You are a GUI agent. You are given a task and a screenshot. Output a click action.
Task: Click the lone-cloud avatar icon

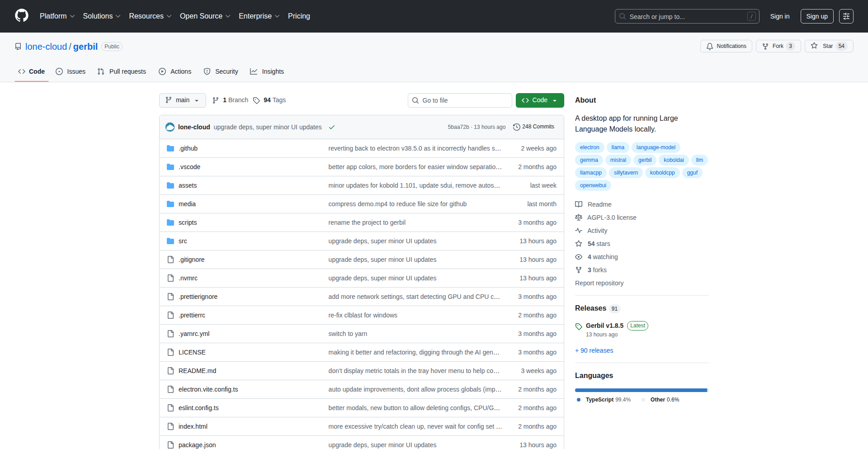point(170,127)
